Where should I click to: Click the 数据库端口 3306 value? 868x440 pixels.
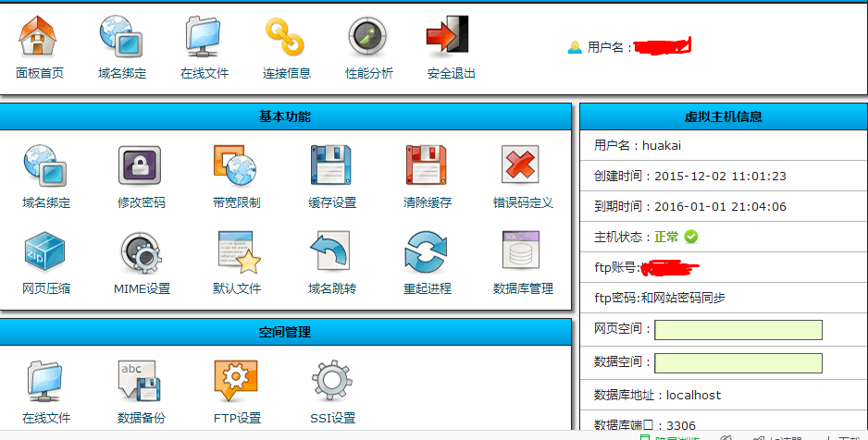(681, 425)
